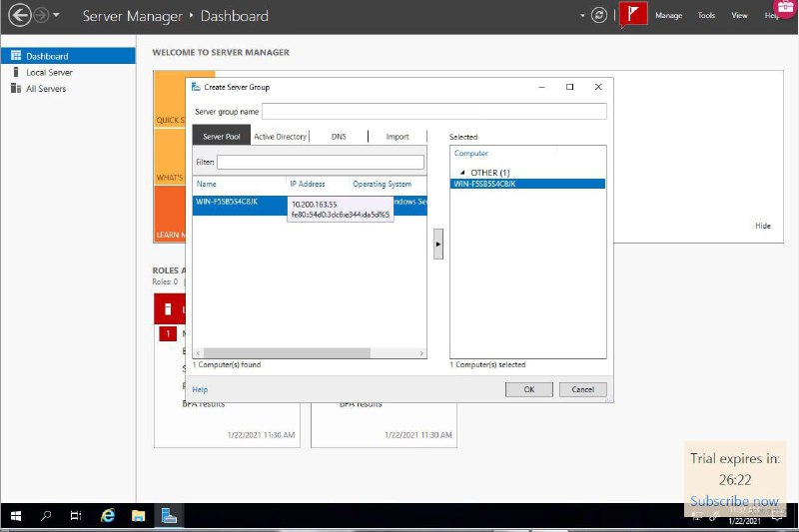
Task: Click the Create Server Group title icon
Action: [x=196, y=87]
